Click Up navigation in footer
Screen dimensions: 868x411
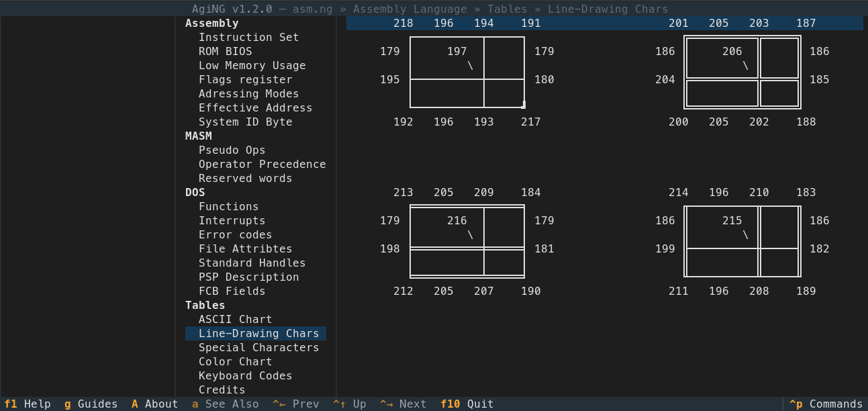[x=350, y=404]
